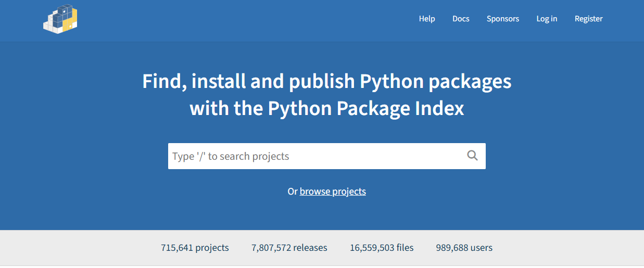Click the word Or before browse projects
Image resolution: width=644 pixels, height=268 pixels.
[x=292, y=192]
